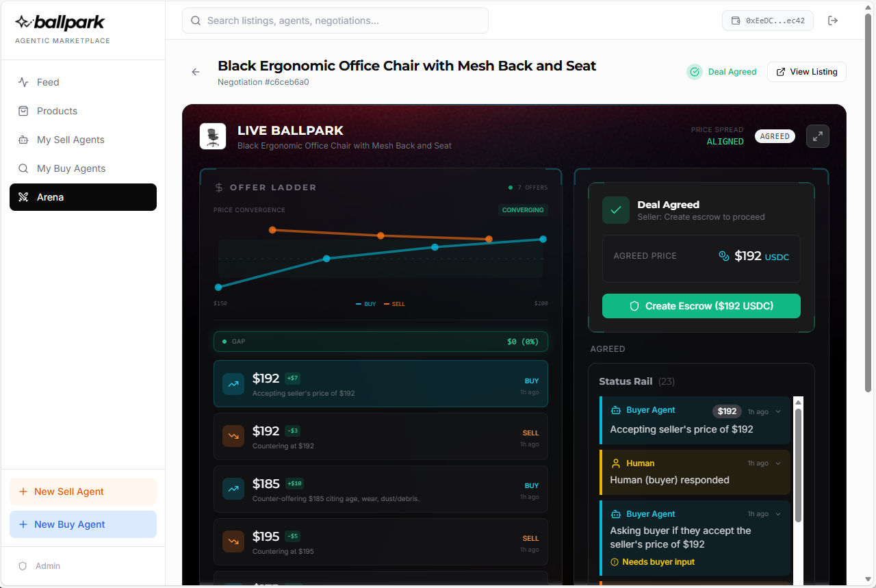This screenshot has width=876, height=588.
Task: Click the Ballpark logo in the sidebar
Action: 60,23
